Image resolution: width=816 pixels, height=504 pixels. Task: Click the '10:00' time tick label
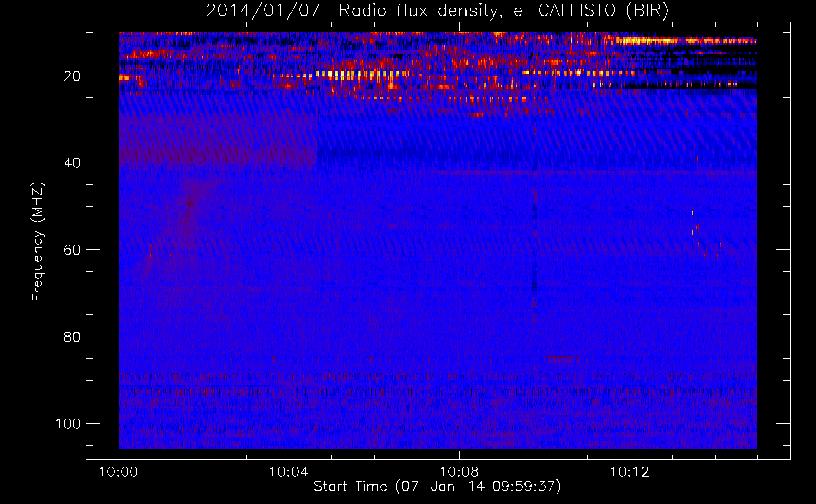tap(119, 472)
